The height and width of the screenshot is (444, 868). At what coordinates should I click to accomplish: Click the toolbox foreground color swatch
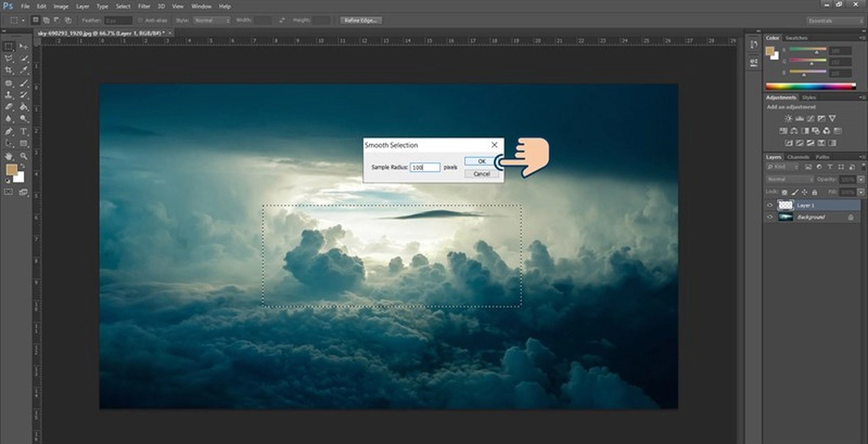tap(12, 169)
